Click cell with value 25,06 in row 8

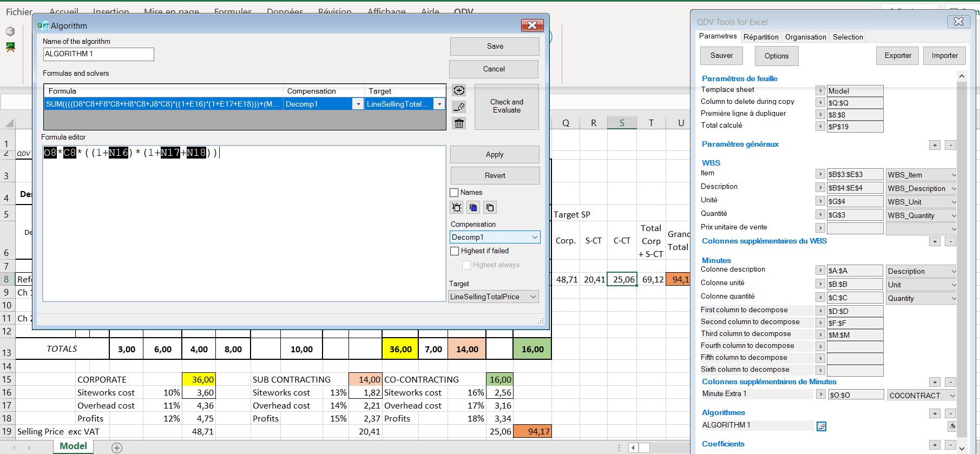[x=622, y=279]
